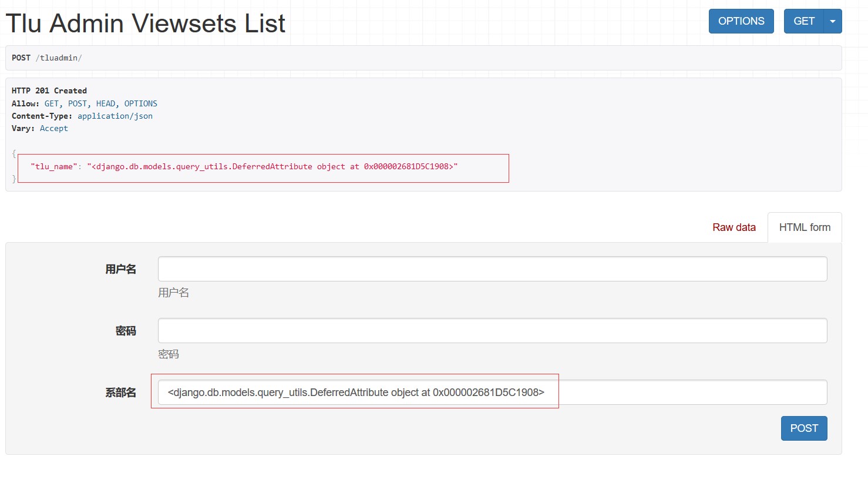Click the 用户名 help text under field
The image size is (868, 483).
(x=173, y=293)
